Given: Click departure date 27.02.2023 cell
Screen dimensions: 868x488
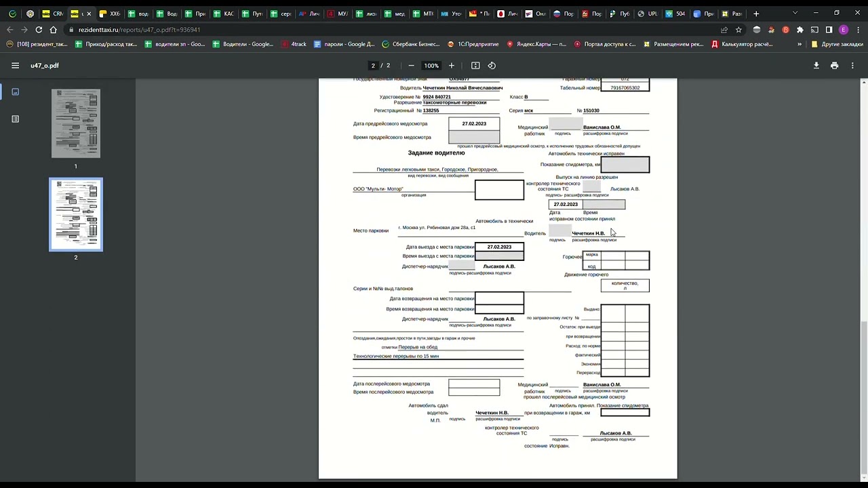Looking at the screenshot, I should point(499,247).
